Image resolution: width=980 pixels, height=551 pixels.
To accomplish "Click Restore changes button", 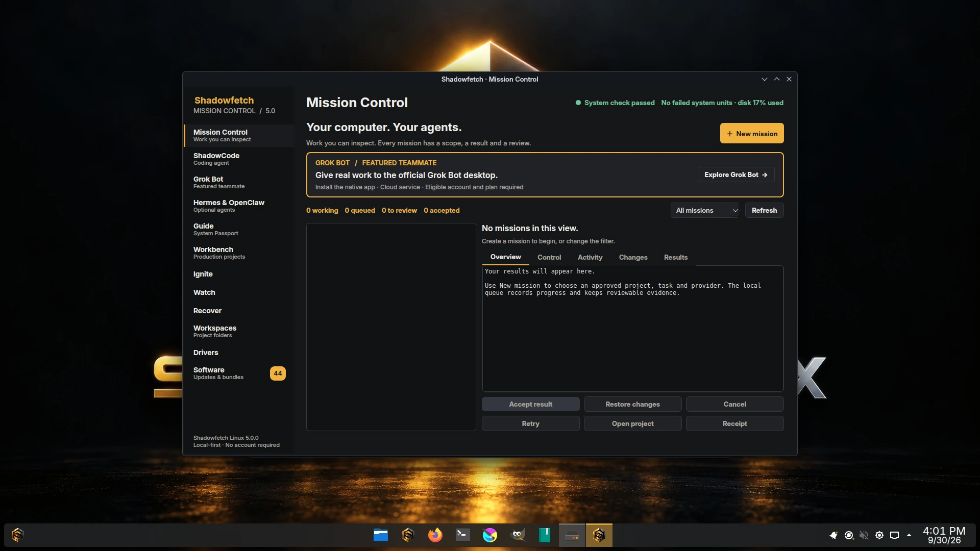I will [632, 404].
